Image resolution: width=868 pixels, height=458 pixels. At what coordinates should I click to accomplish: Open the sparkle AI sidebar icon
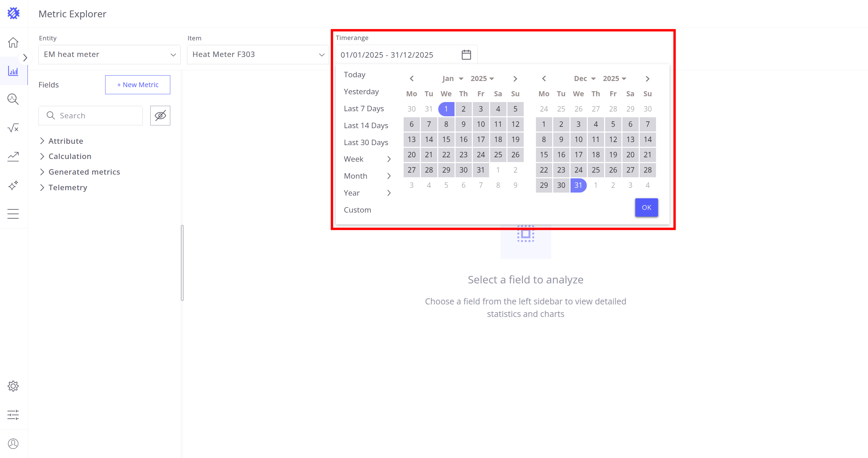coord(13,185)
